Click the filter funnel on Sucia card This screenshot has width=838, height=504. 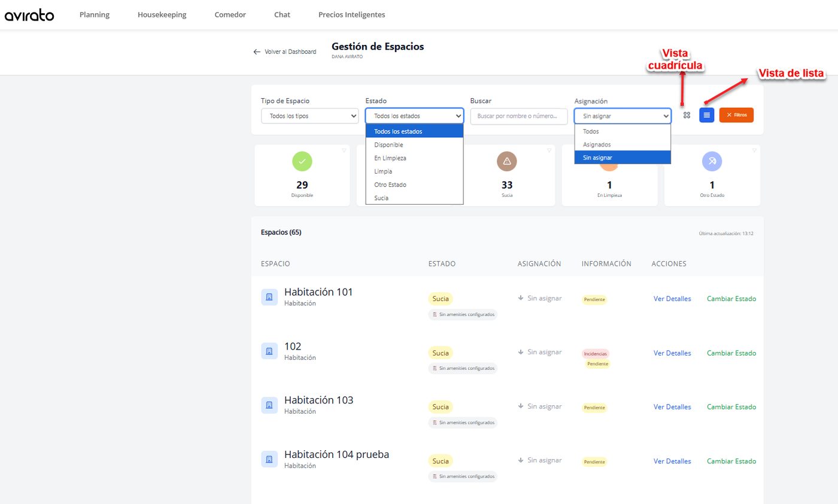[549, 150]
